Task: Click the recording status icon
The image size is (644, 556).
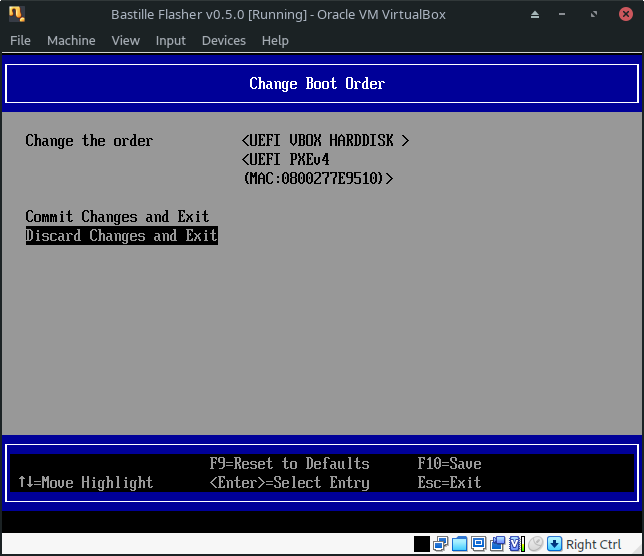Action: coord(497,544)
